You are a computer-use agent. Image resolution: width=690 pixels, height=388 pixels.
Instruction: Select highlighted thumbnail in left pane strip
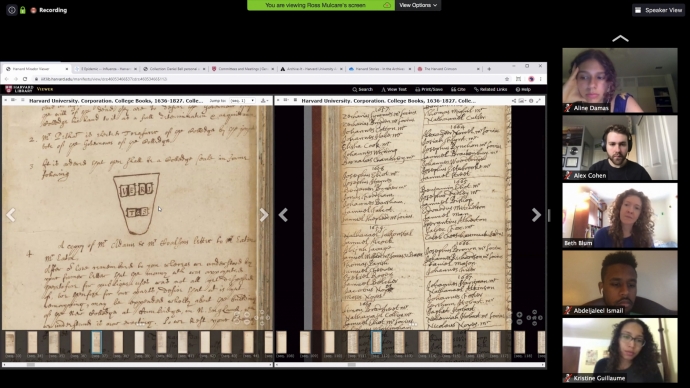pos(96,342)
